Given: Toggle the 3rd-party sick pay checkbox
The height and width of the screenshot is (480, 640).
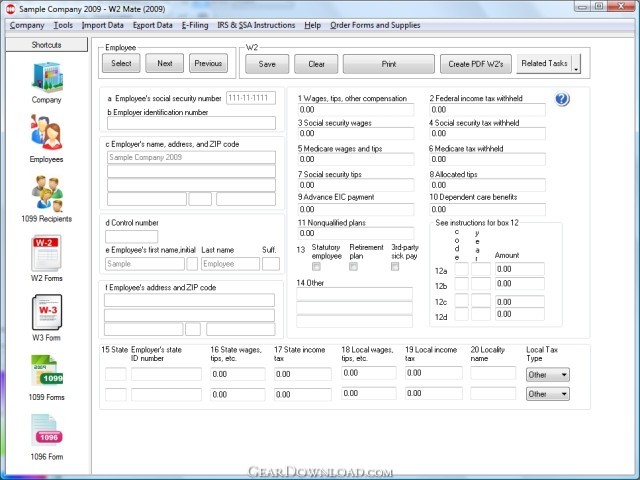Looking at the screenshot, I should (395, 267).
